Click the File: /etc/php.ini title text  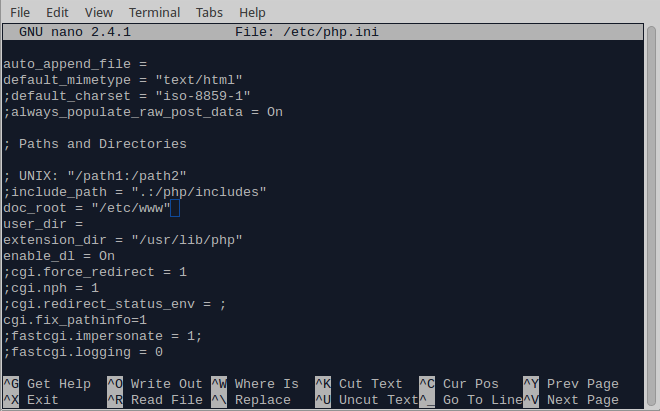pyautogui.click(x=307, y=32)
